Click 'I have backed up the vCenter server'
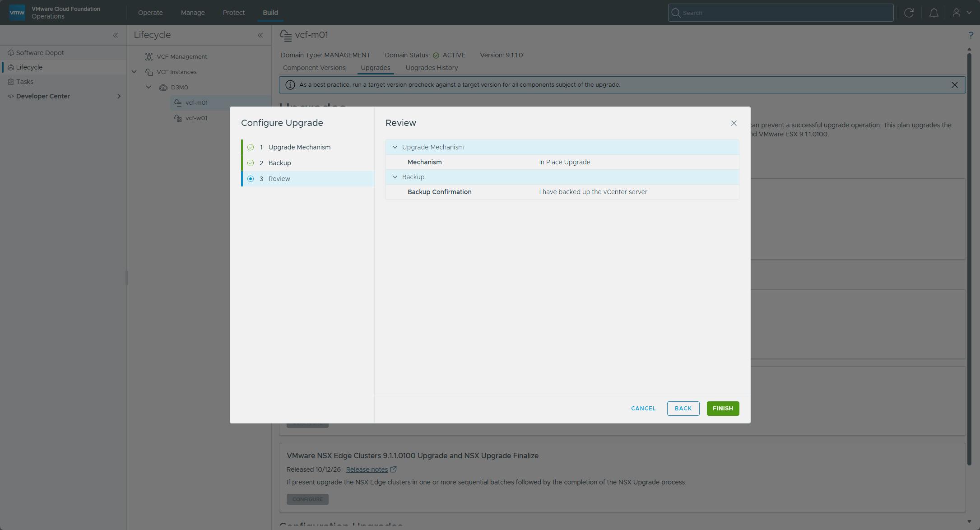Screen dimensions: 980x530 [593, 192]
